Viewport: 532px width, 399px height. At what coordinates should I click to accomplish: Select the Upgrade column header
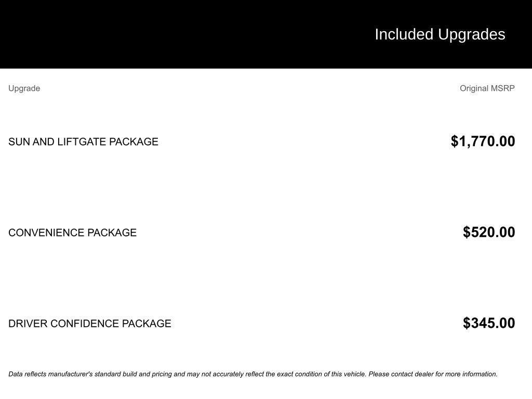[x=24, y=88]
